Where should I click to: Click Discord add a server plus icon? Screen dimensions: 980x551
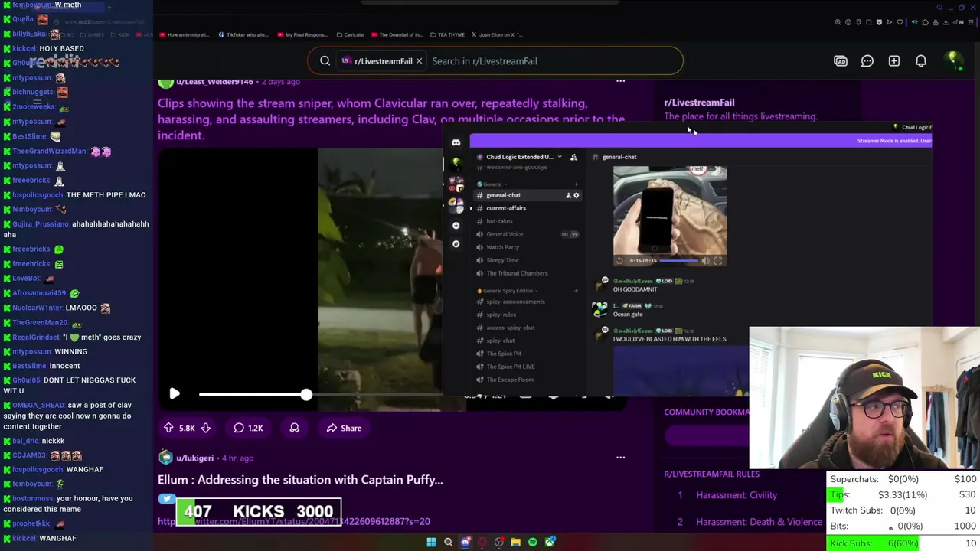coord(456,226)
